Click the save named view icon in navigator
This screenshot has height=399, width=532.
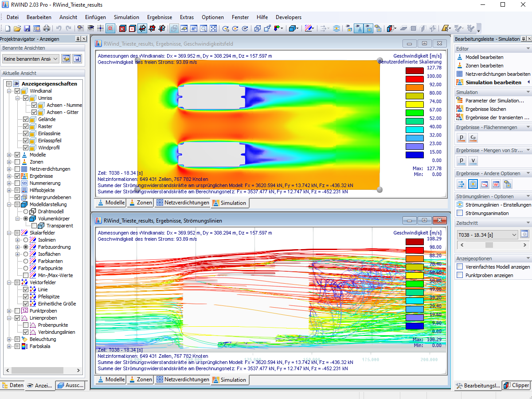77,59
